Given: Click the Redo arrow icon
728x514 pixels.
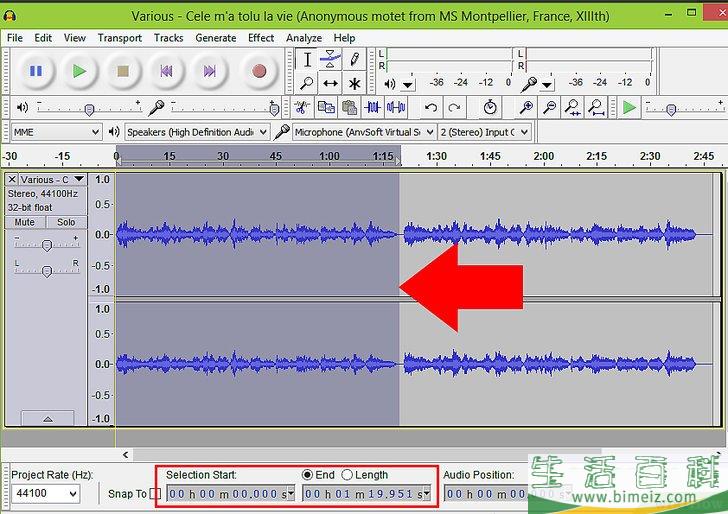Looking at the screenshot, I should [454, 108].
